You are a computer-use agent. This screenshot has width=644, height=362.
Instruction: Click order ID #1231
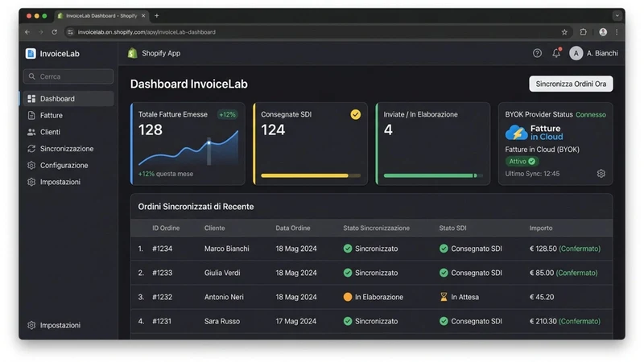pyautogui.click(x=162, y=321)
